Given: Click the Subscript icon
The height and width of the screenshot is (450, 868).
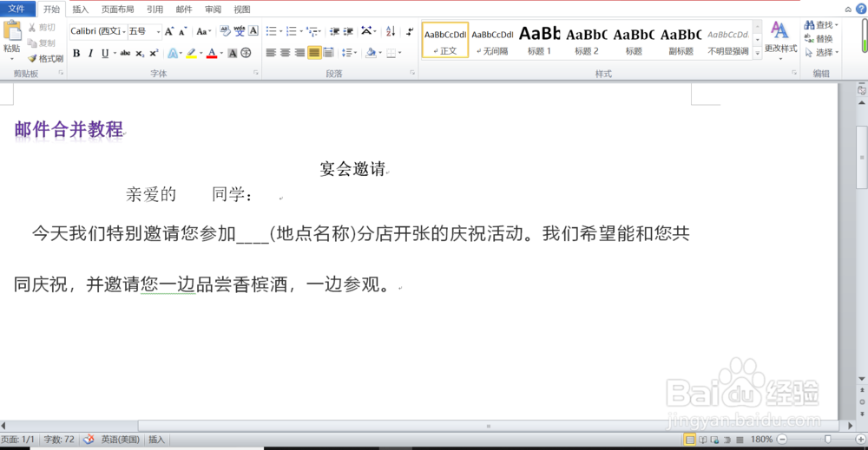Looking at the screenshot, I should click(140, 53).
